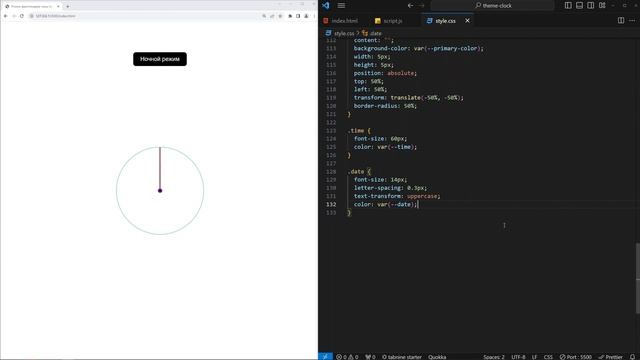Change end of line sequence LF
This screenshot has height=360, width=640.
(x=534, y=357)
